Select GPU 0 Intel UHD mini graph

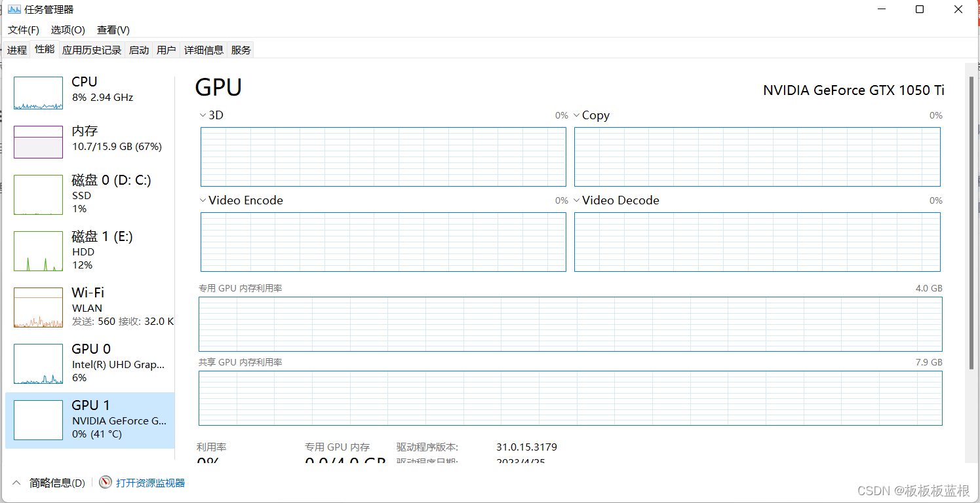38,363
